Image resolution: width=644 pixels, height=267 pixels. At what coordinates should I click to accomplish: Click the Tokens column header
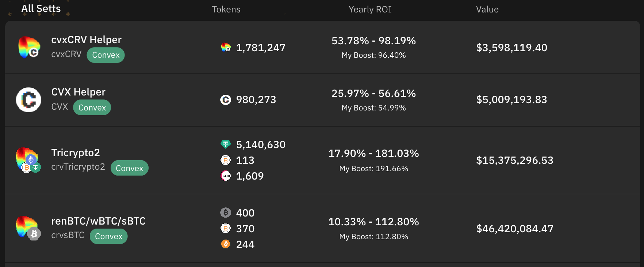coord(226,10)
